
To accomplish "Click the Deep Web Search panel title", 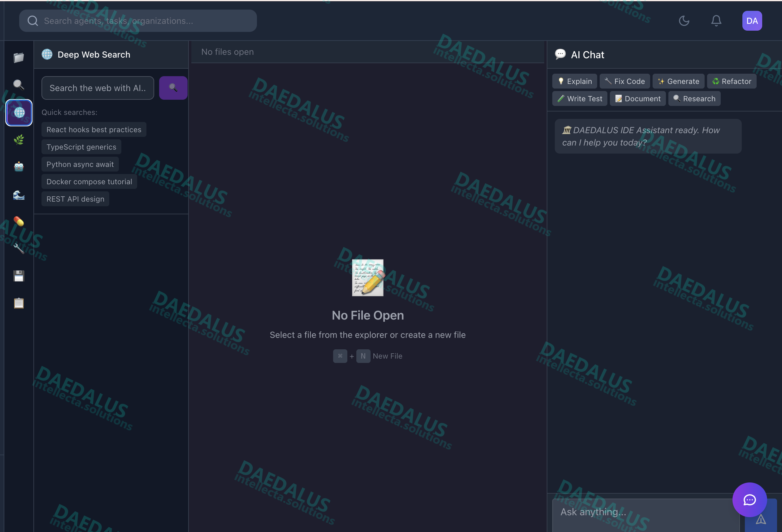I will [x=94, y=55].
